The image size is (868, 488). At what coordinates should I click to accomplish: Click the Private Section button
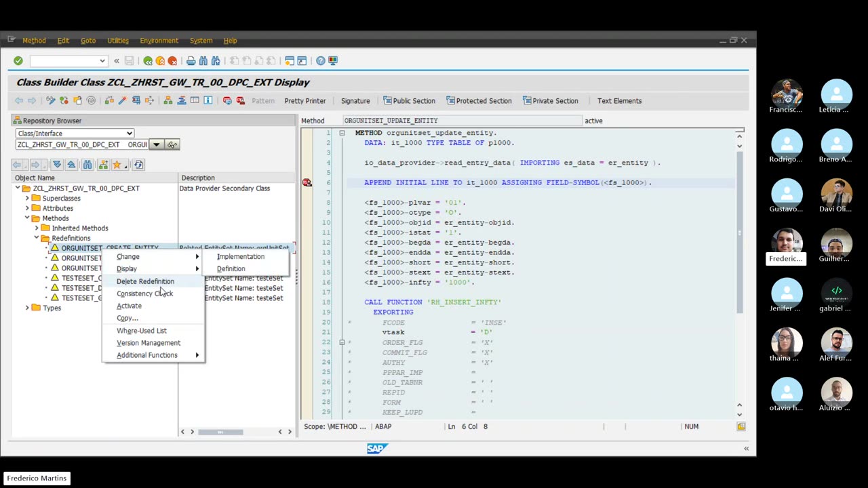[551, 101]
